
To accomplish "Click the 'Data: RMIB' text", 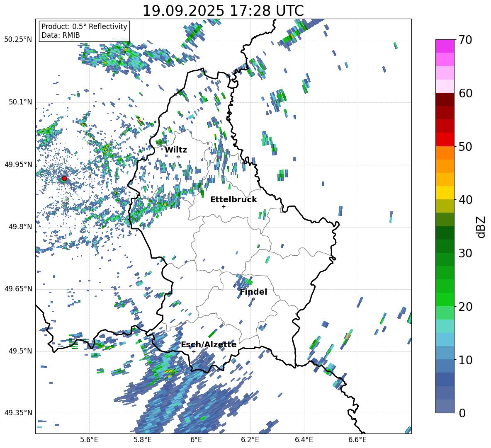I will pos(61,35).
